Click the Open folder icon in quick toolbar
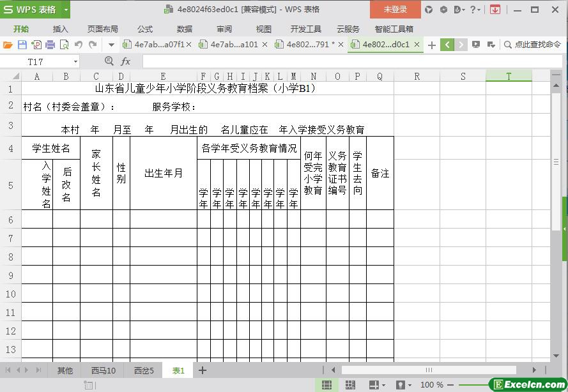This screenshot has height=392, width=568. (8, 45)
